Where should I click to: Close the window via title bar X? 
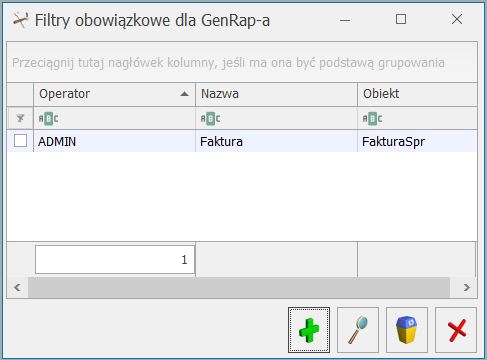tap(457, 19)
